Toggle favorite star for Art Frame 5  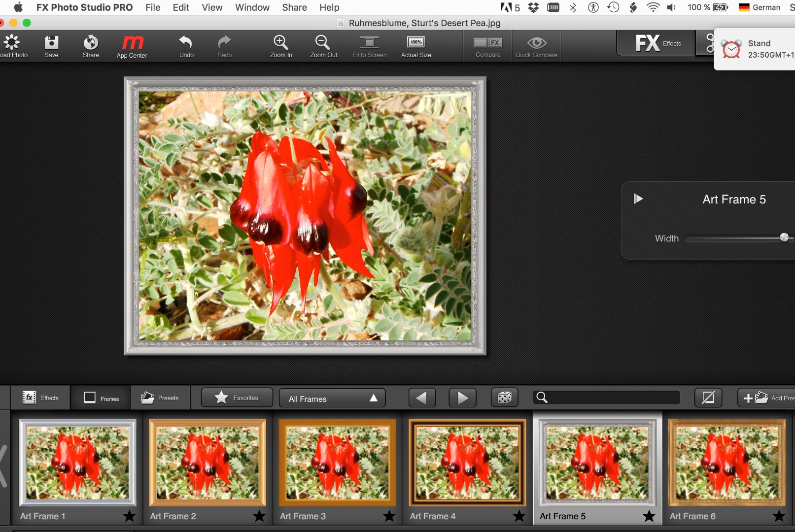pos(649,516)
